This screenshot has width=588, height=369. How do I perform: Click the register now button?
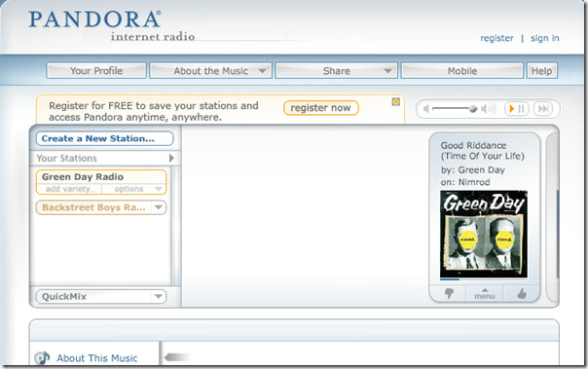(x=321, y=108)
